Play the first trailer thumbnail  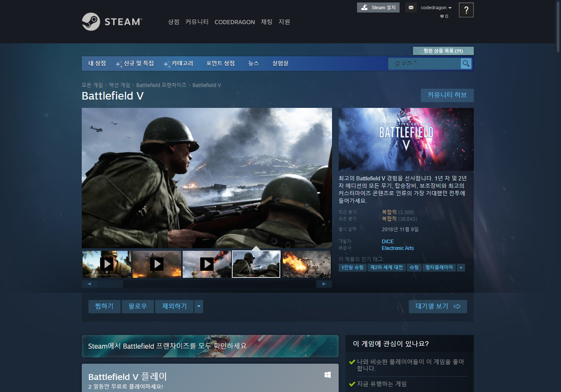point(106,264)
